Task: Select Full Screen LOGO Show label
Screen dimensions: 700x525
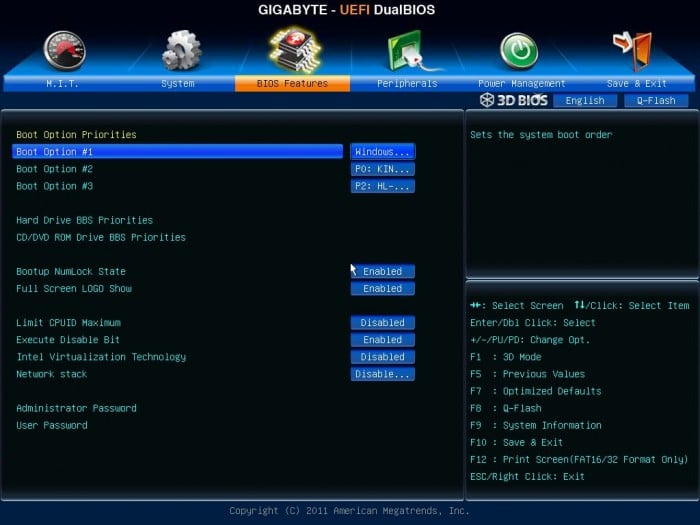Action: click(74, 289)
